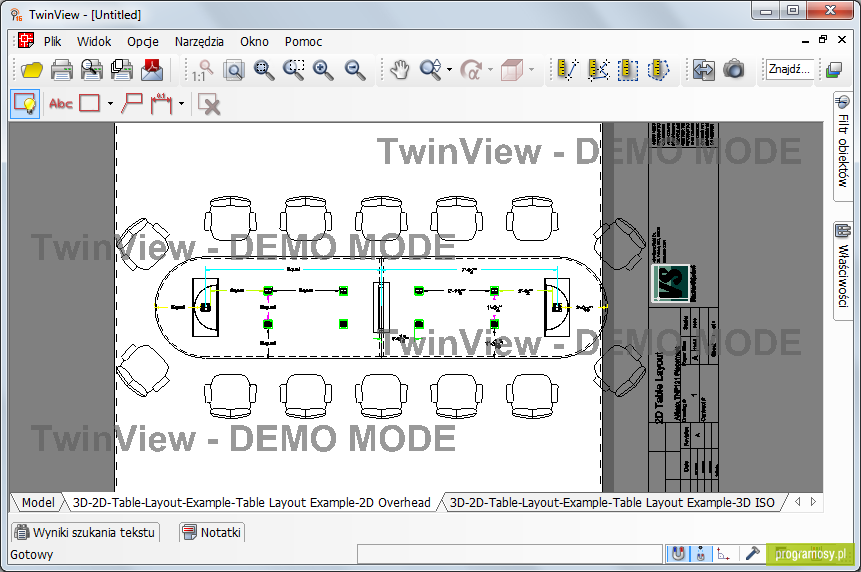This screenshot has height=572, width=861.
Task: Export to PDF icon
Action: point(152,70)
